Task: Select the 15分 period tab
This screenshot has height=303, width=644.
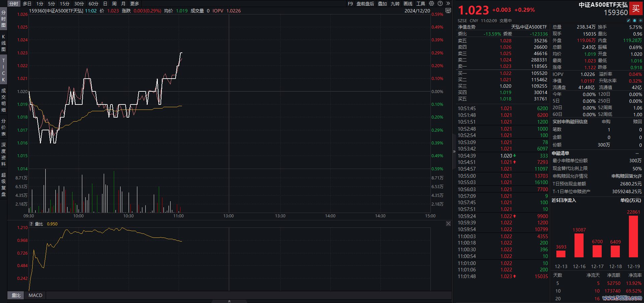Action: pyautogui.click(x=64, y=4)
